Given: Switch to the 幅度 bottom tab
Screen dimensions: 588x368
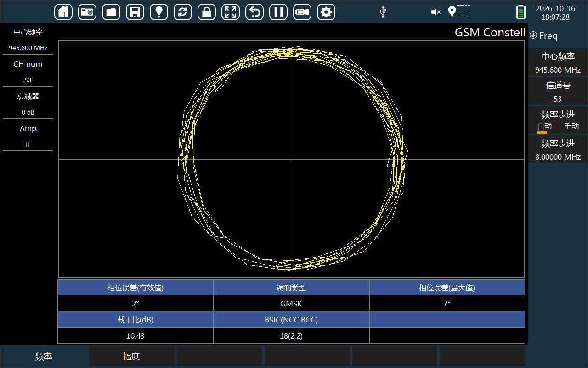Looking at the screenshot, I should point(131,356).
